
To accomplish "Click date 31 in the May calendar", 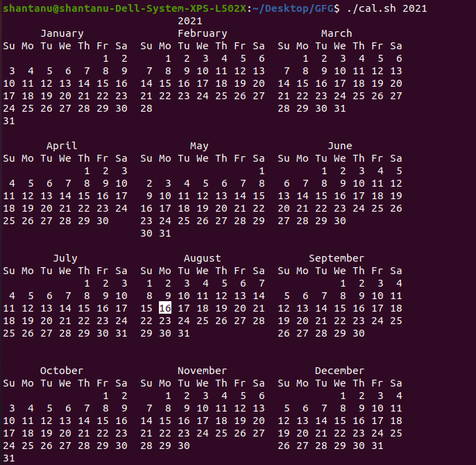I will 165,233.
